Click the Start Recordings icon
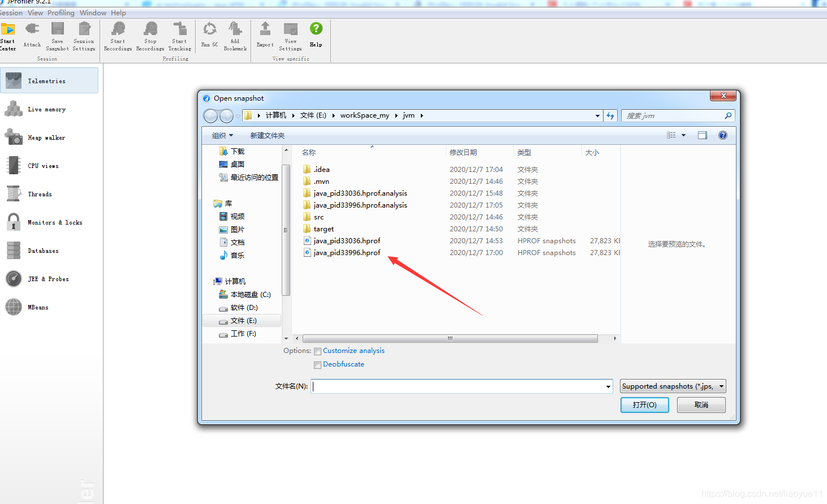This screenshot has width=827, height=504. coord(118,29)
